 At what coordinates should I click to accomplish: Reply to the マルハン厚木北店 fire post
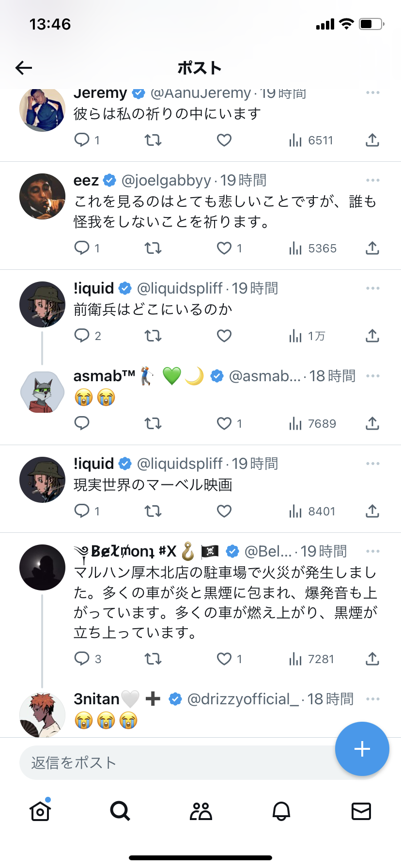point(82,659)
